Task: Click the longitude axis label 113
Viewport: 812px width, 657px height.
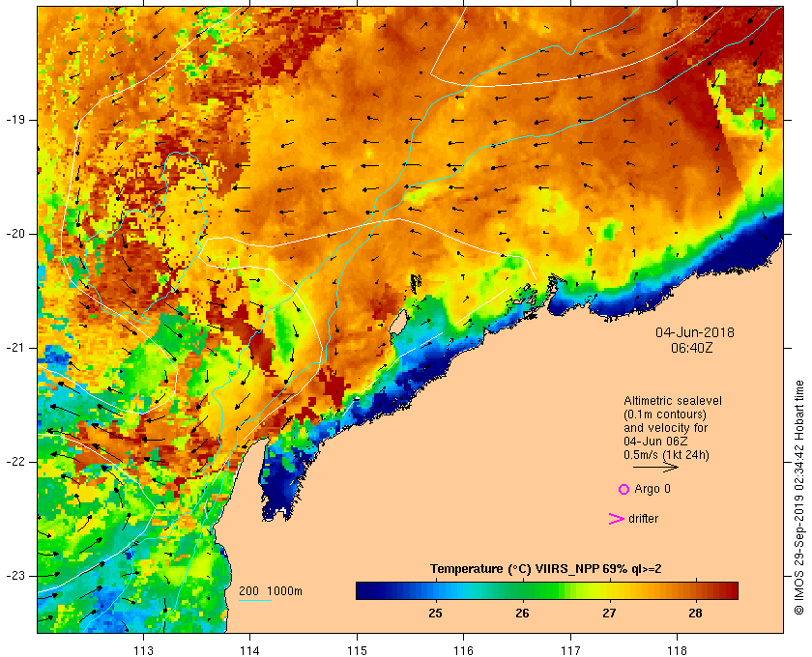Action: 143,651
